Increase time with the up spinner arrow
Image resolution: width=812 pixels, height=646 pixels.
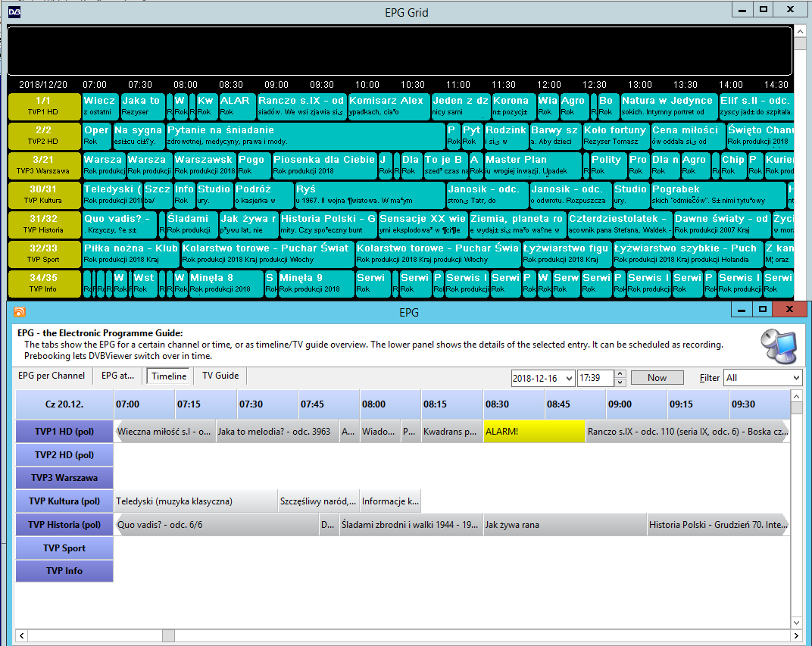tap(620, 373)
